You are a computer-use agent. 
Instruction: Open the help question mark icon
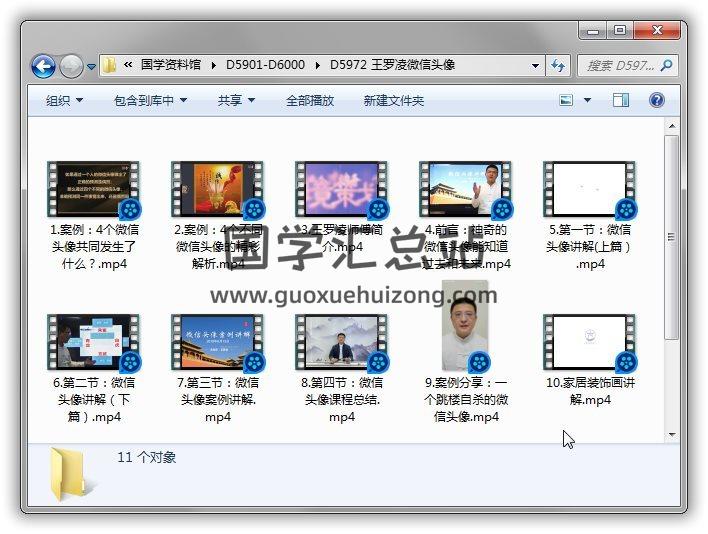(657, 100)
